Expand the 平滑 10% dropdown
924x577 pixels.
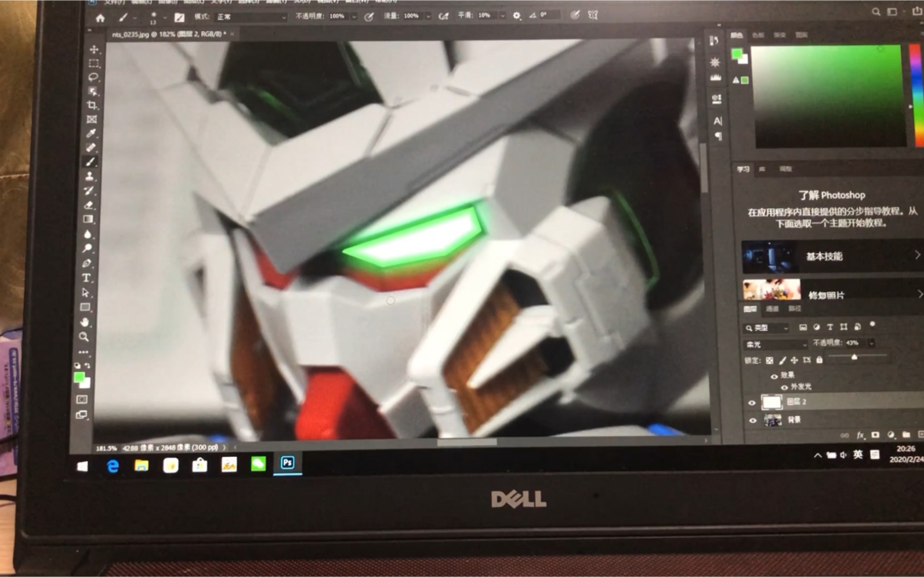coord(502,16)
